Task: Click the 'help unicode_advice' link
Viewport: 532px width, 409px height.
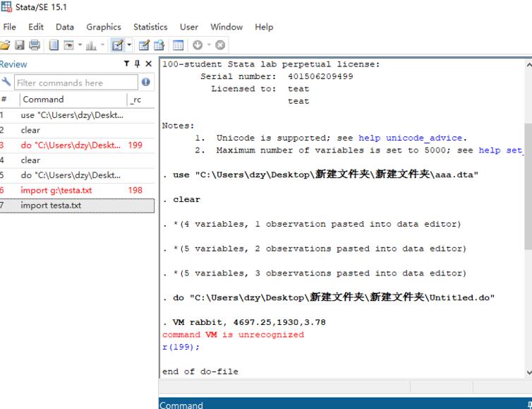Action: coord(410,138)
